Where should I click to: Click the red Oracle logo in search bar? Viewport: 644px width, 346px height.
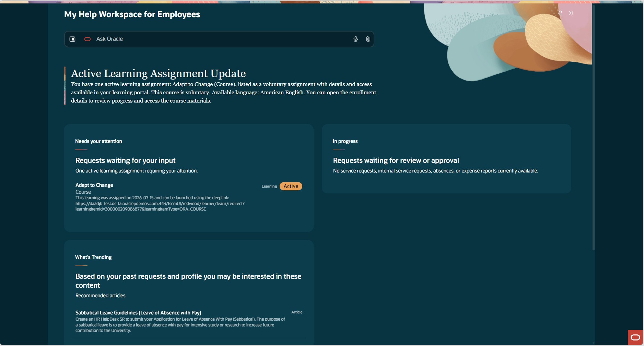pos(87,39)
